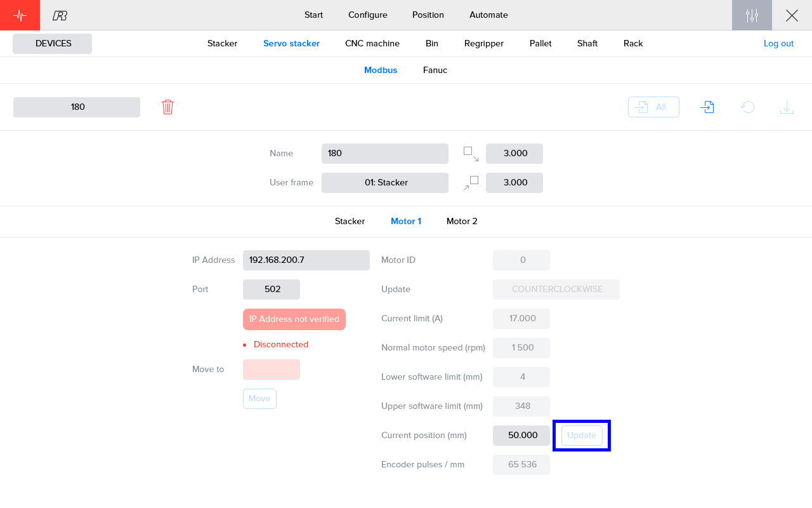Image resolution: width=812 pixels, height=508 pixels.
Task: Edit the lower 3.000 offset field
Action: point(514,183)
